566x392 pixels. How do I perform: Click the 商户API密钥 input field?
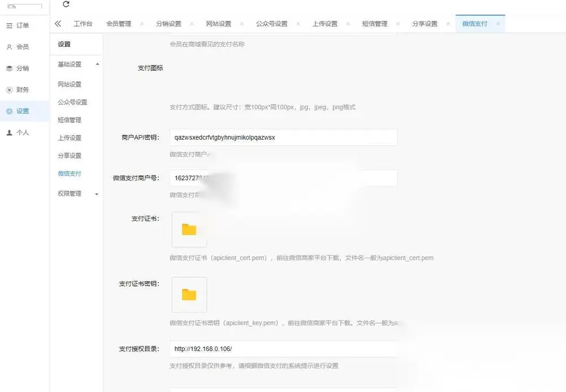pyautogui.click(x=284, y=137)
